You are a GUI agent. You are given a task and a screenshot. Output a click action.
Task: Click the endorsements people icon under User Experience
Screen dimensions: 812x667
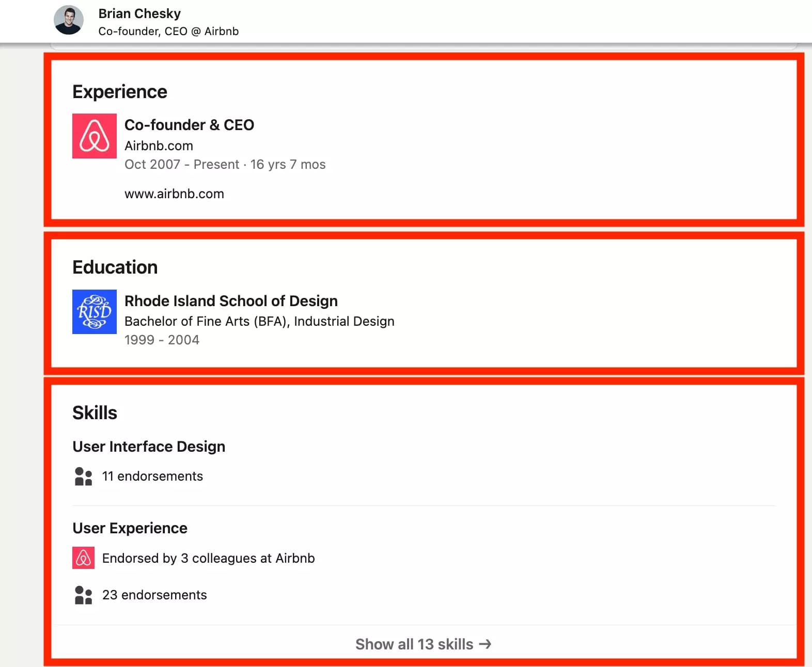(83, 595)
